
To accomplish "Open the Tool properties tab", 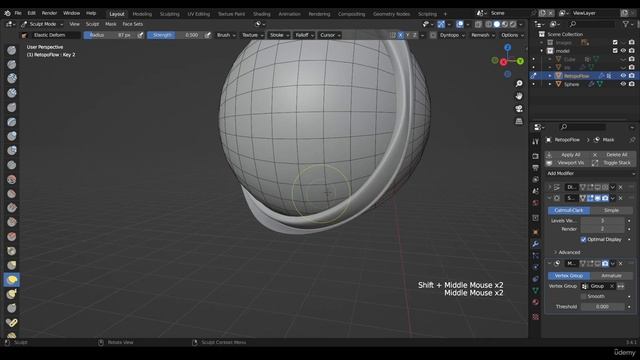I will (x=536, y=142).
